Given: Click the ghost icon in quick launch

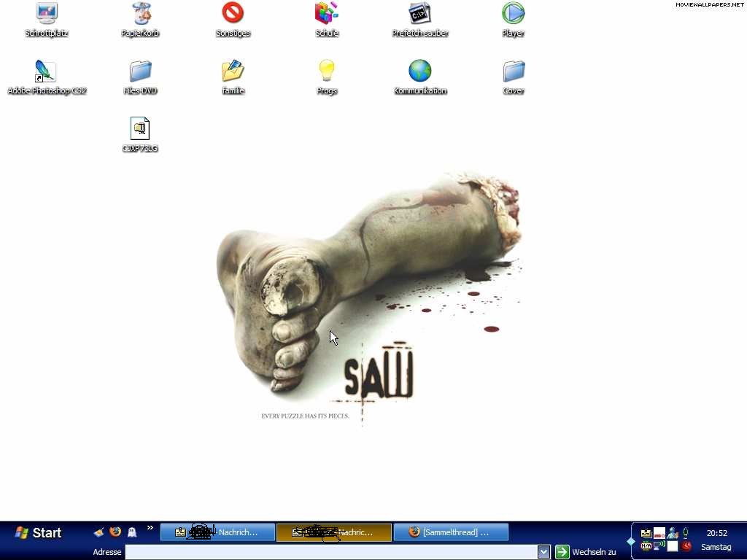Looking at the screenshot, I should tap(132, 532).
